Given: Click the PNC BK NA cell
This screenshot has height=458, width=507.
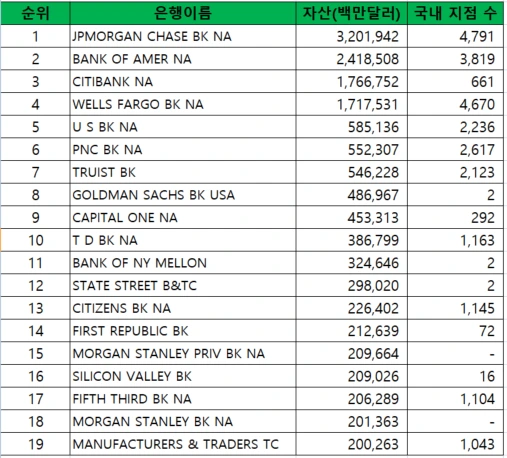Looking at the screenshot, I should click(x=183, y=150).
